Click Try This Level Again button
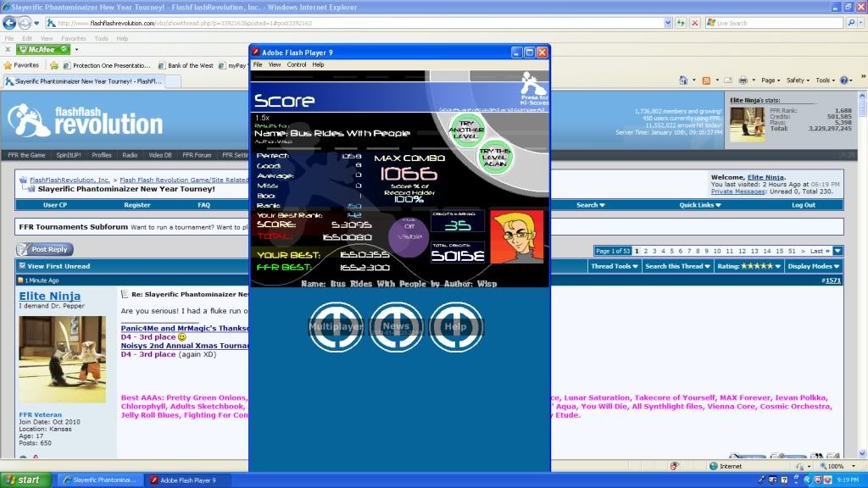This screenshot has width=868, height=488. (x=496, y=158)
